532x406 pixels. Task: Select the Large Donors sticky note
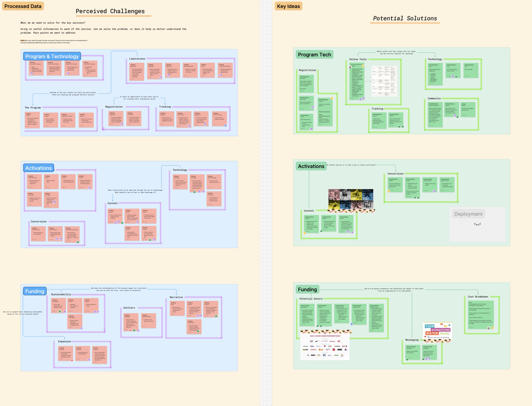307,315
